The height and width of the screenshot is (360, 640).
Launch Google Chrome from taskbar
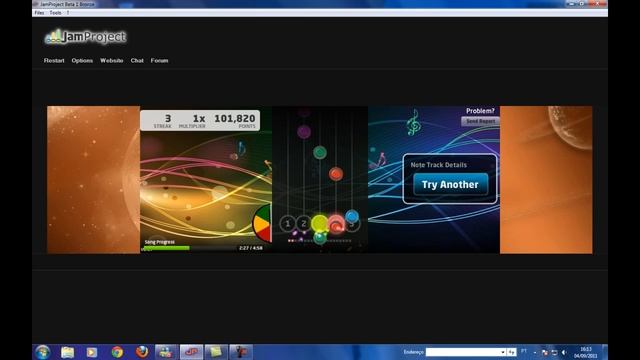click(x=117, y=352)
